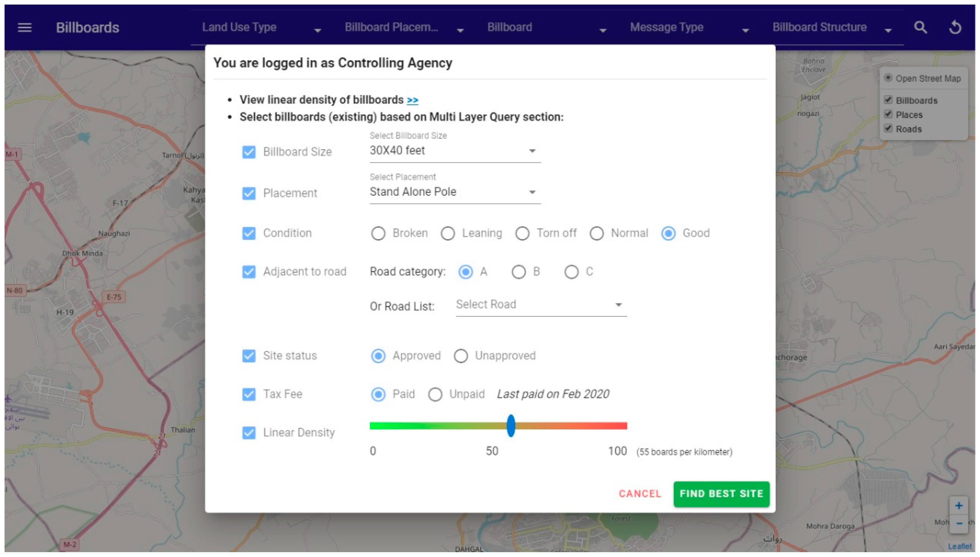The height and width of the screenshot is (557, 980).
Task: Click the reset refresh icon
Action: [x=955, y=28]
